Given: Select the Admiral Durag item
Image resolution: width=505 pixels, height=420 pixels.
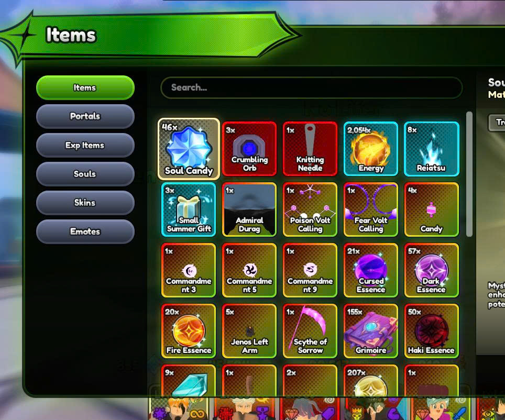Looking at the screenshot, I should (x=249, y=209).
